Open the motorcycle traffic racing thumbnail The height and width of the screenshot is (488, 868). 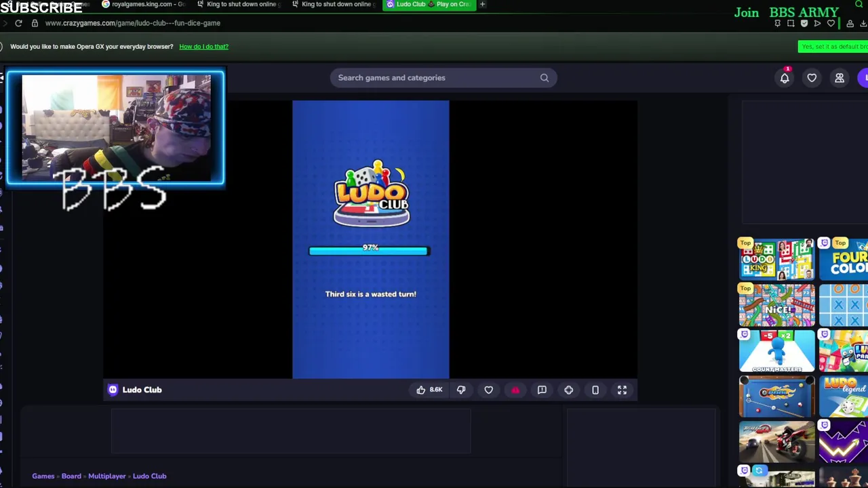(x=776, y=442)
